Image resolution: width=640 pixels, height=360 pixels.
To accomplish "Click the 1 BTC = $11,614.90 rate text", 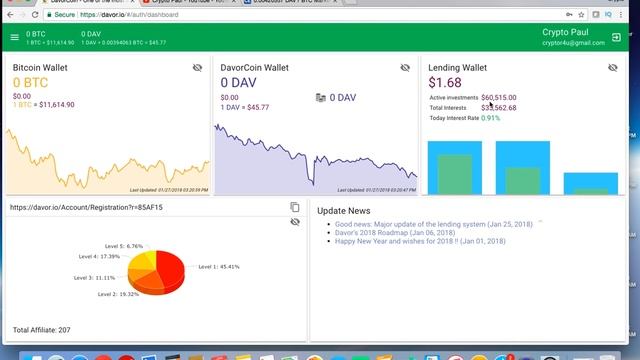I will (x=44, y=105).
